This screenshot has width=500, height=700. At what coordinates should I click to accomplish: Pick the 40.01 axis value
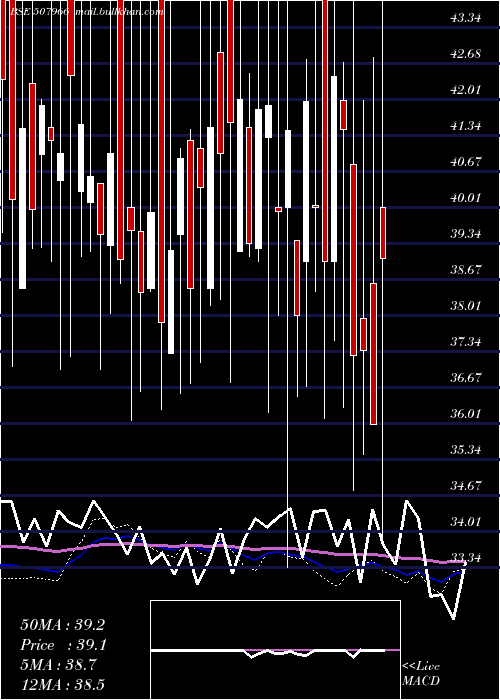[x=466, y=198]
